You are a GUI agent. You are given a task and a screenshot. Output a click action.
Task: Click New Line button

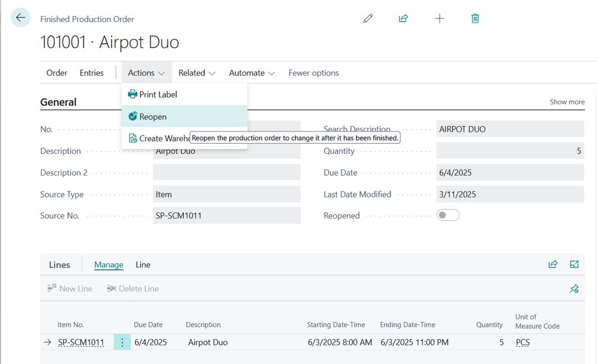(x=70, y=289)
